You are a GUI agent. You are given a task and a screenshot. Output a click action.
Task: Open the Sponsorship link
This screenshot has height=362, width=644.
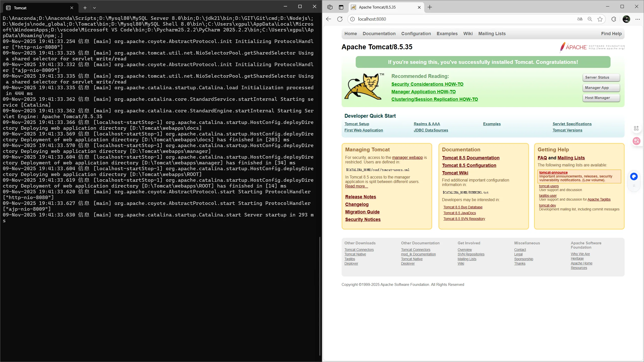[524, 259]
